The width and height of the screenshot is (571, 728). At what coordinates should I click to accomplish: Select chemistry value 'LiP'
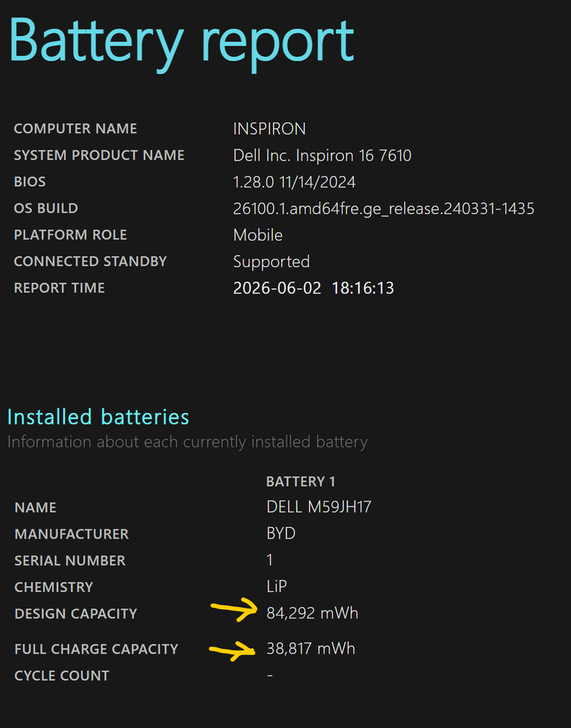277,587
